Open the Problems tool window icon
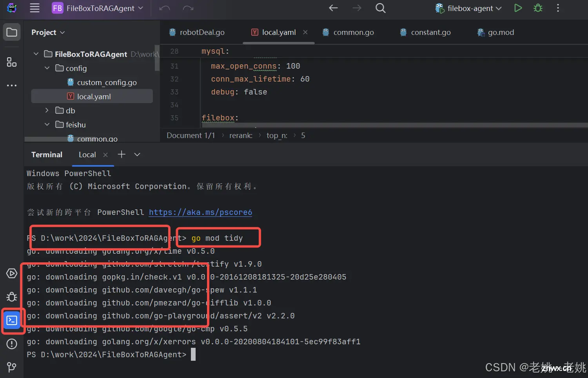 (x=12, y=344)
